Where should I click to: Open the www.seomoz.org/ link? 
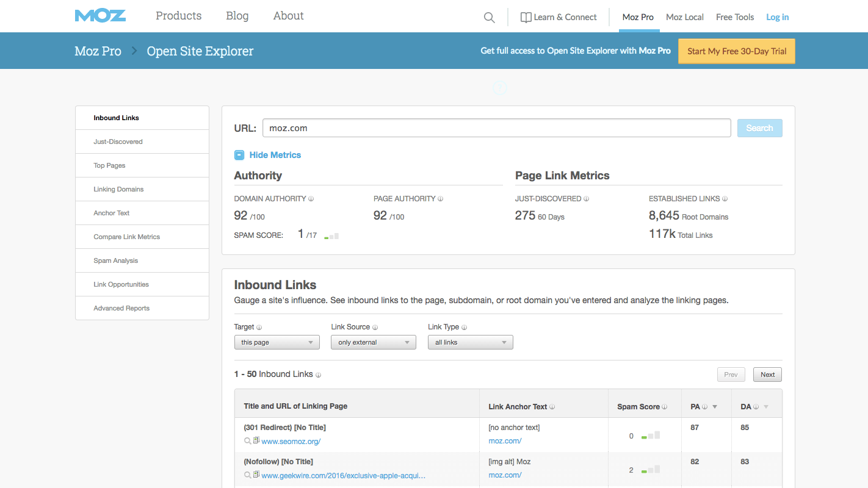(291, 442)
